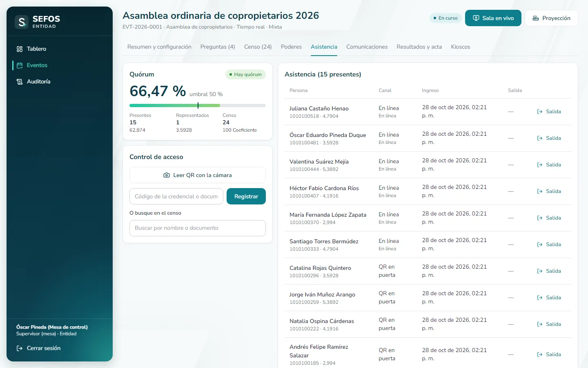Screen dimensions: 588x368
Task: Switch to Resumen y configuración tab
Action: (159, 47)
